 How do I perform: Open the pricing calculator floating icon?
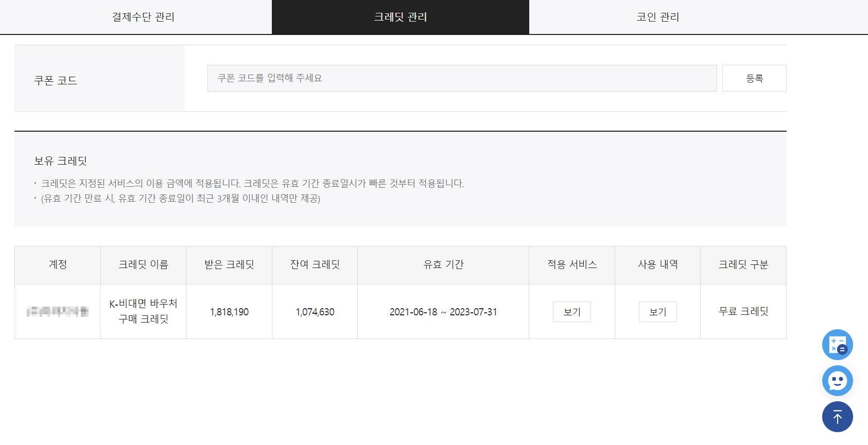pos(837,345)
